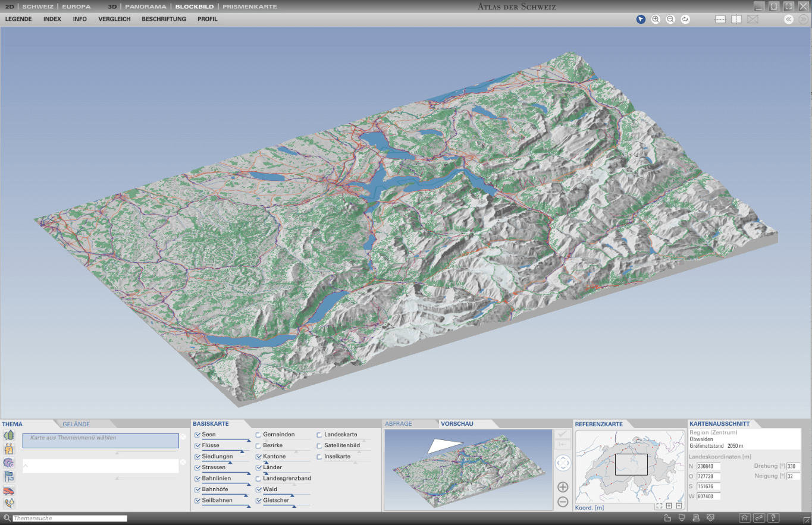
Task: Open the transport theme train icon
Action: pyautogui.click(x=9, y=491)
